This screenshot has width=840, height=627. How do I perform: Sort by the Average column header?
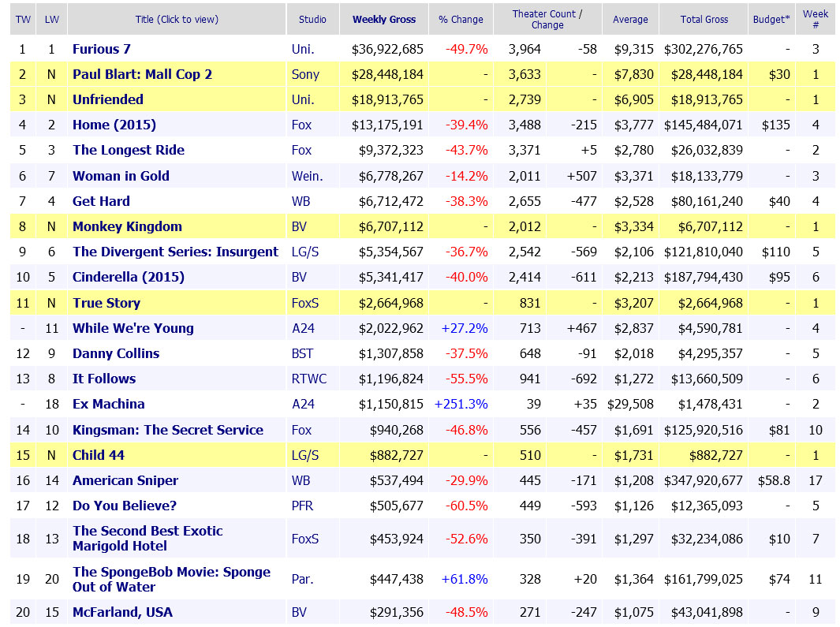tap(630, 19)
